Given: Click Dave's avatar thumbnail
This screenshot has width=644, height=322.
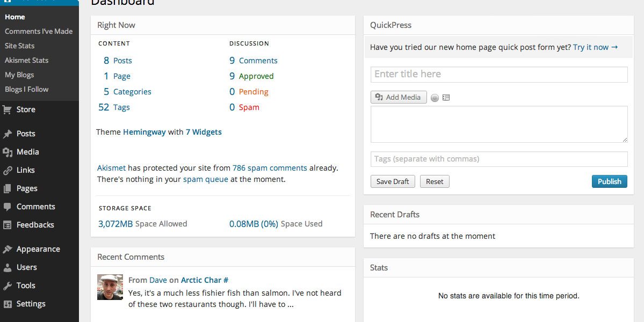Looking at the screenshot, I should [x=110, y=287].
